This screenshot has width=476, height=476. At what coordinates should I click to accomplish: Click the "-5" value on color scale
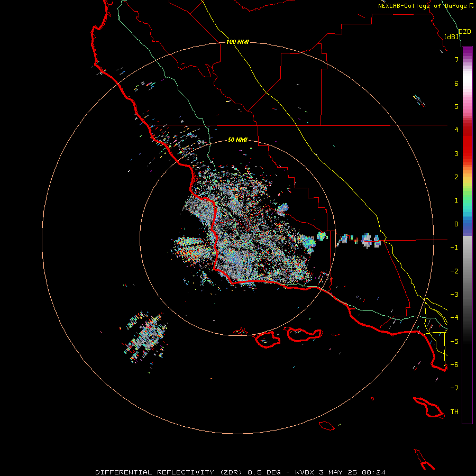(x=454, y=342)
